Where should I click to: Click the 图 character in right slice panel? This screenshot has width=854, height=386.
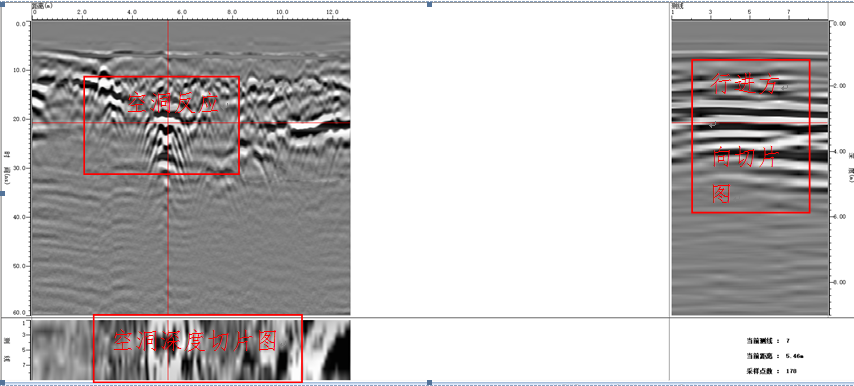point(722,193)
